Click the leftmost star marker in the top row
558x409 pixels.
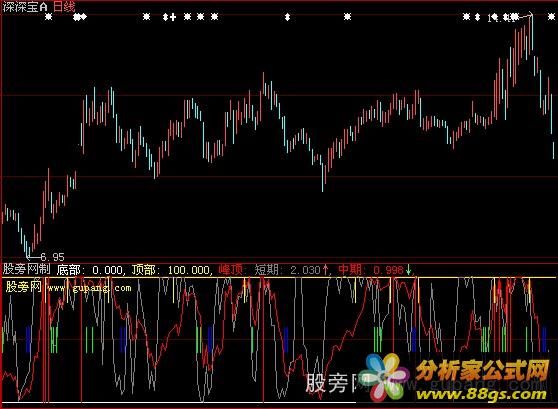coord(48,17)
